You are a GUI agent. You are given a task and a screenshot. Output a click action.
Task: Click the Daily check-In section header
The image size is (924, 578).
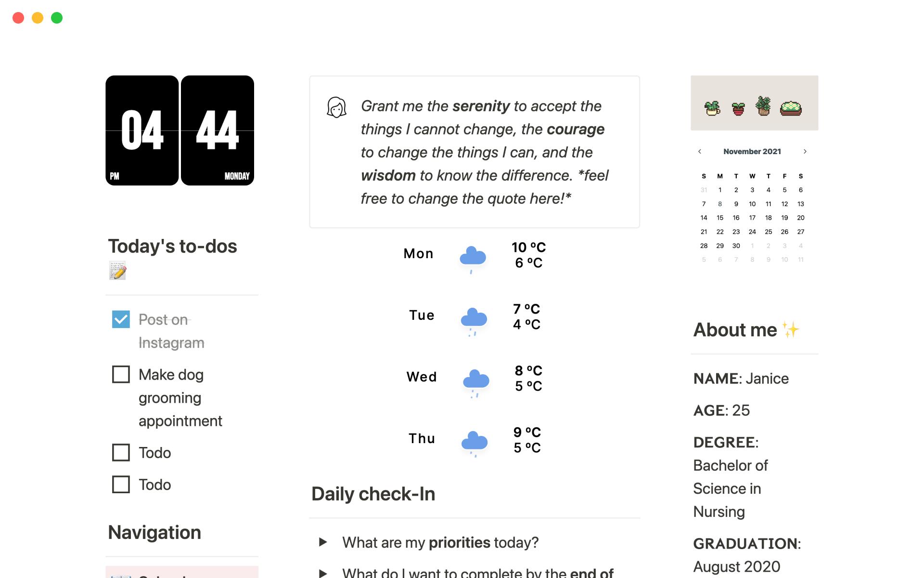372,494
